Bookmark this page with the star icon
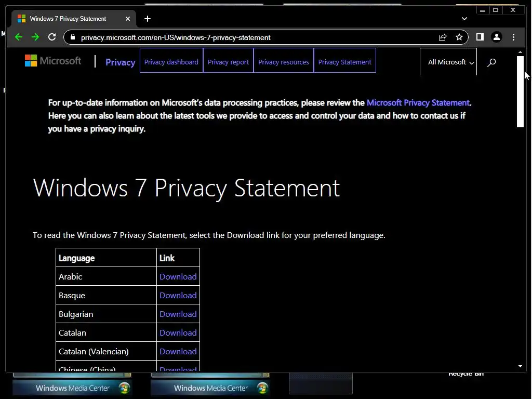 click(x=459, y=37)
